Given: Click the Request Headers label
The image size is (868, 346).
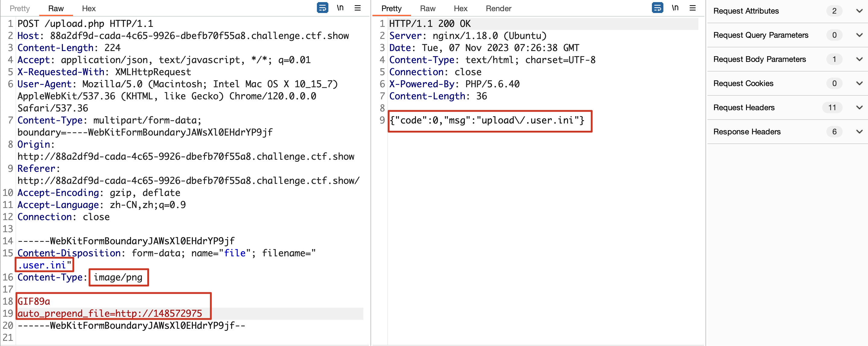Looking at the screenshot, I should pos(744,107).
